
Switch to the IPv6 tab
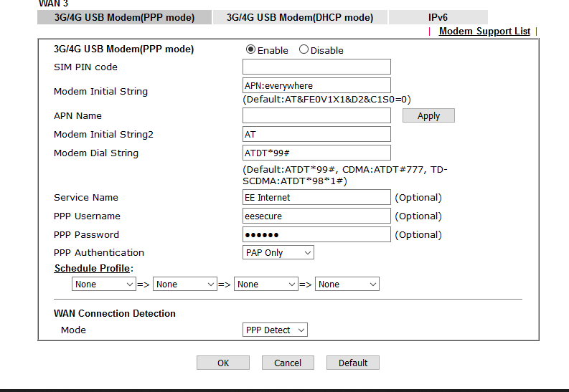pyautogui.click(x=438, y=17)
